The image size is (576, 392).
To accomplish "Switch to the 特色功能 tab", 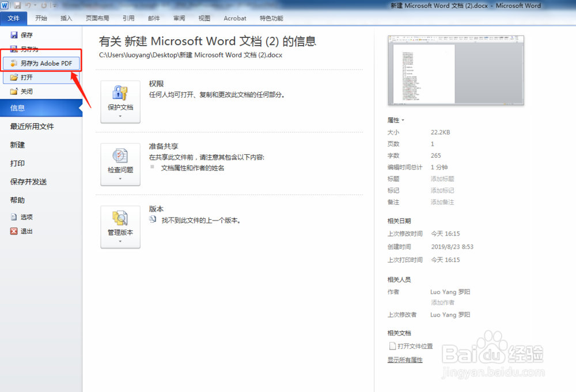I will point(271,18).
